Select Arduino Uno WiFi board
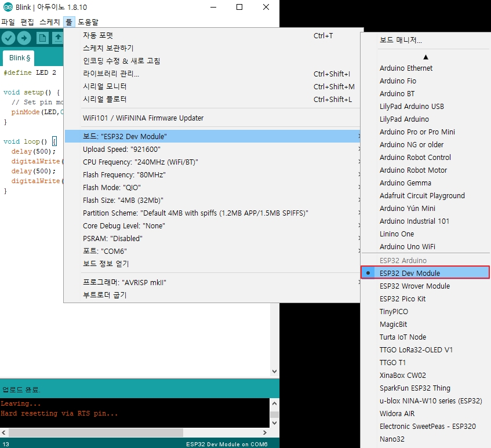This screenshot has height=448, width=491. (x=425, y=247)
